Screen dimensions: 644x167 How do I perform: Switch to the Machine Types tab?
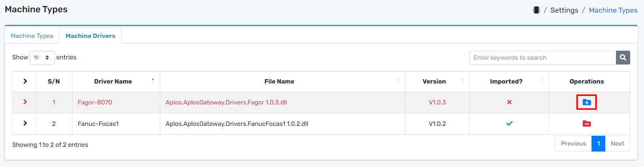click(32, 36)
